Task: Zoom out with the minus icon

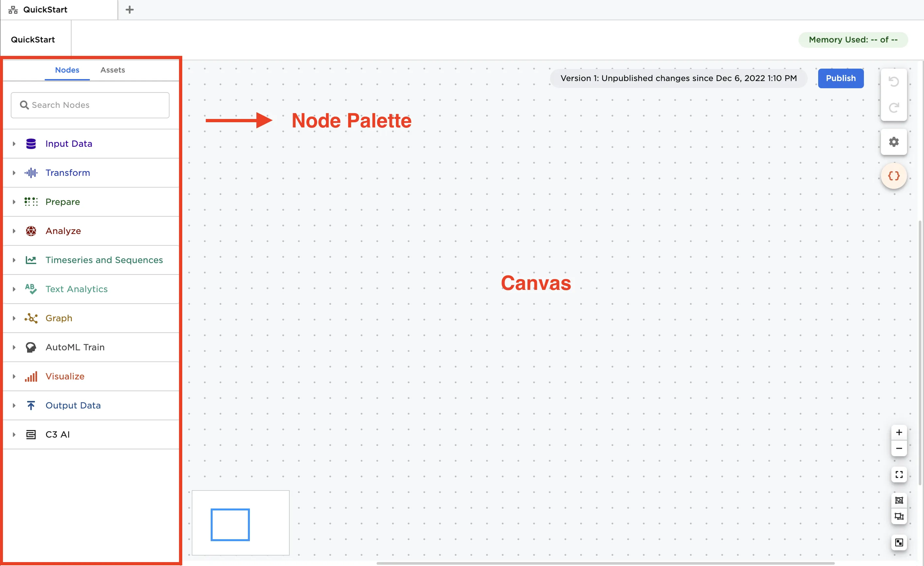Action: [x=899, y=449]
